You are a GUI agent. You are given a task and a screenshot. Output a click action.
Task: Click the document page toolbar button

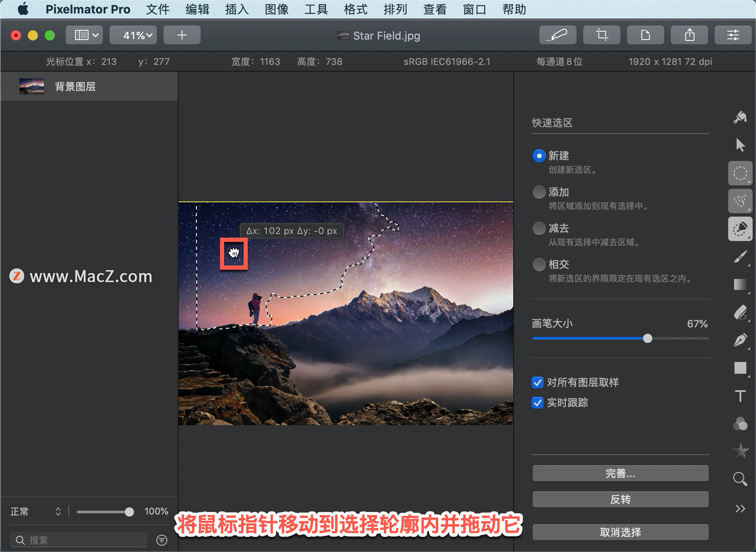pos(645,35)
